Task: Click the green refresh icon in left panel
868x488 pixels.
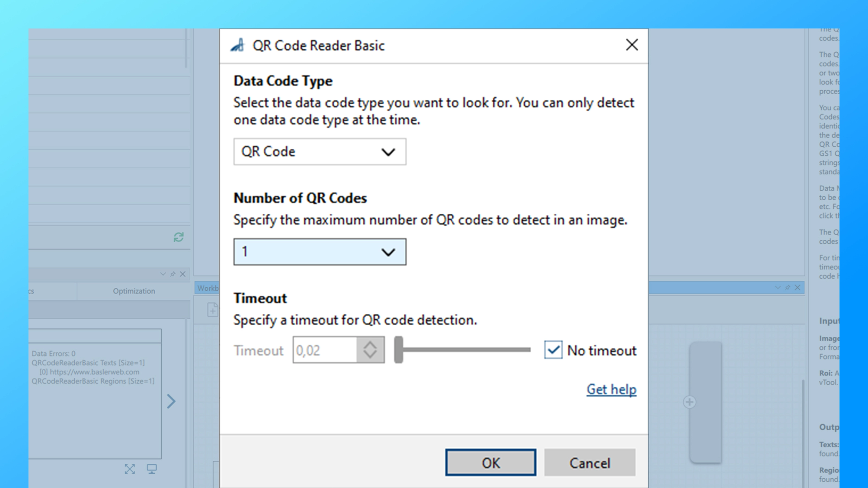Action: tap(178, 237)
